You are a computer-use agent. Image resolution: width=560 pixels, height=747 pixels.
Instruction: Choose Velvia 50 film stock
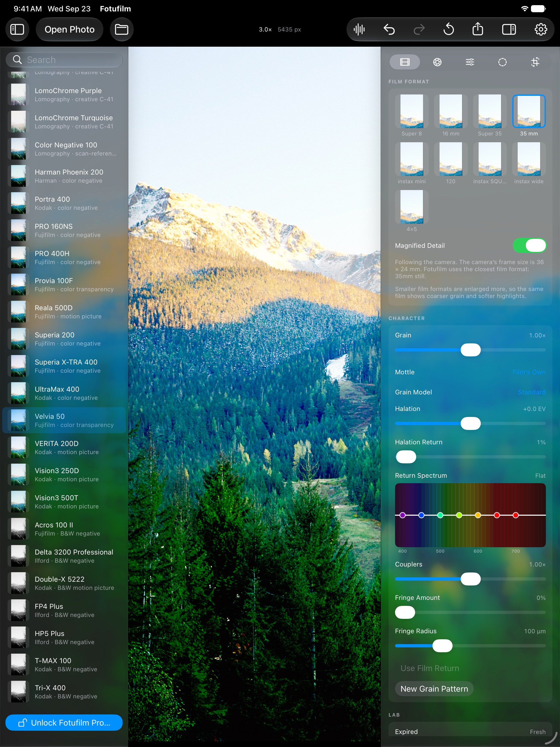64,420
